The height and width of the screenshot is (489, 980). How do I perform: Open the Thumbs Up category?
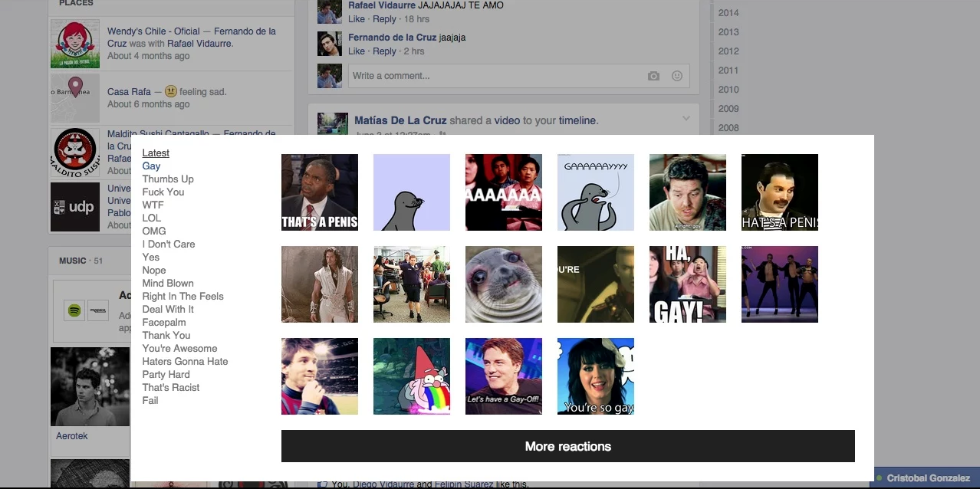(x=168, y=179)
